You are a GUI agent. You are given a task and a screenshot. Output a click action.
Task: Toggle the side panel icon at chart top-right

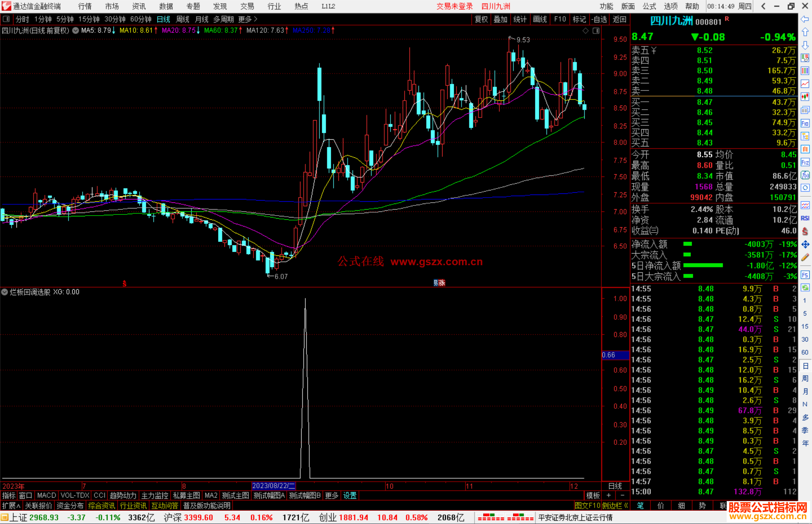point(596,31)
